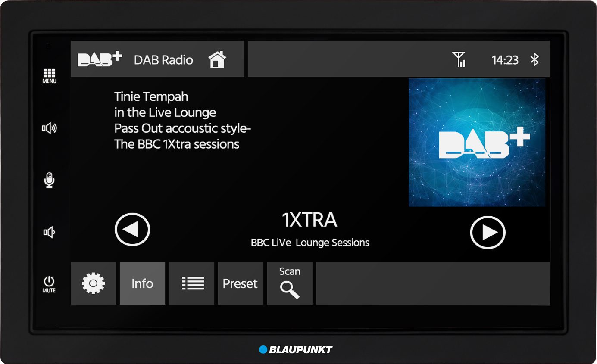Open the station list icon
Image resolution: width=597 pixels, height=364 pixels.
pyautogui.click(x=191, y=283)
